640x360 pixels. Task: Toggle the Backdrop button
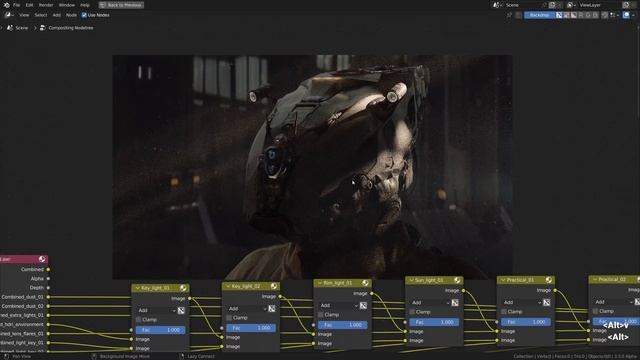click(539, 15)
